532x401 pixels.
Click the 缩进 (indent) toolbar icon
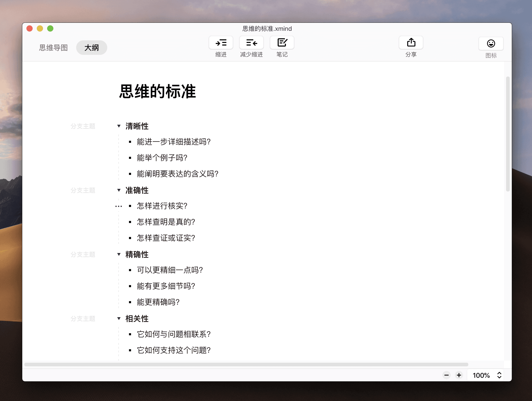[221, 43]
